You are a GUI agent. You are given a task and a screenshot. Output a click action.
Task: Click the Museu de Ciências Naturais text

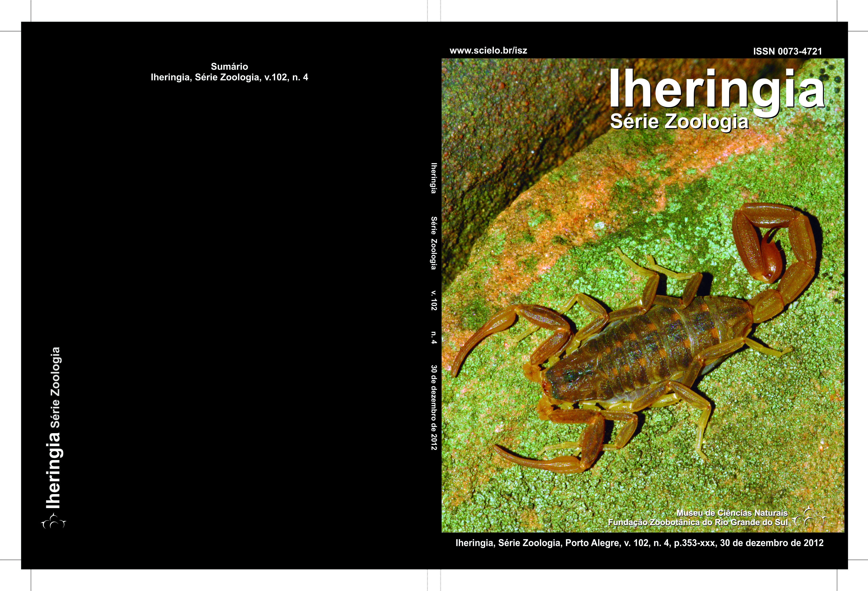tap(732, 513)
